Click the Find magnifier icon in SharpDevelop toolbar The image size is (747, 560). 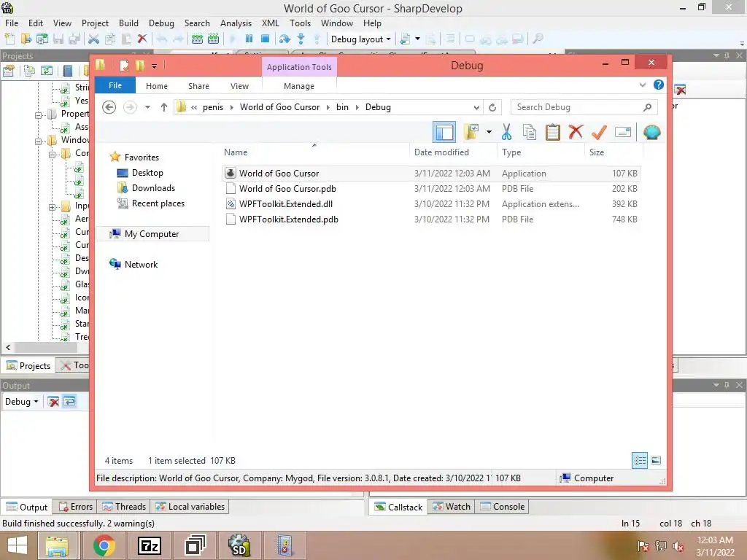pos(538,39)
